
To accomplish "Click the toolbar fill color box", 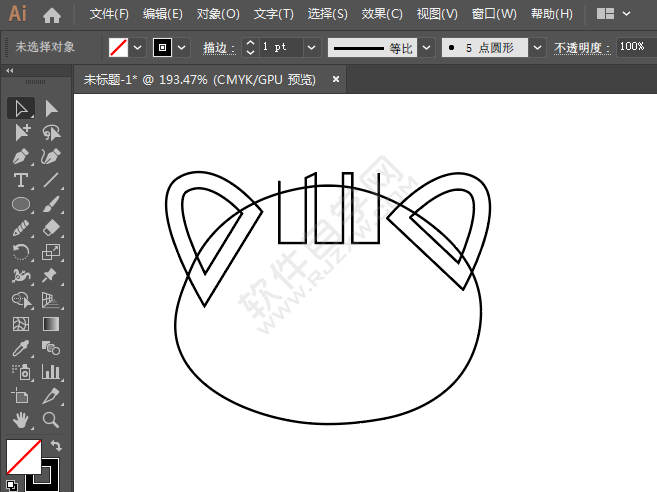I will [23, 457].
